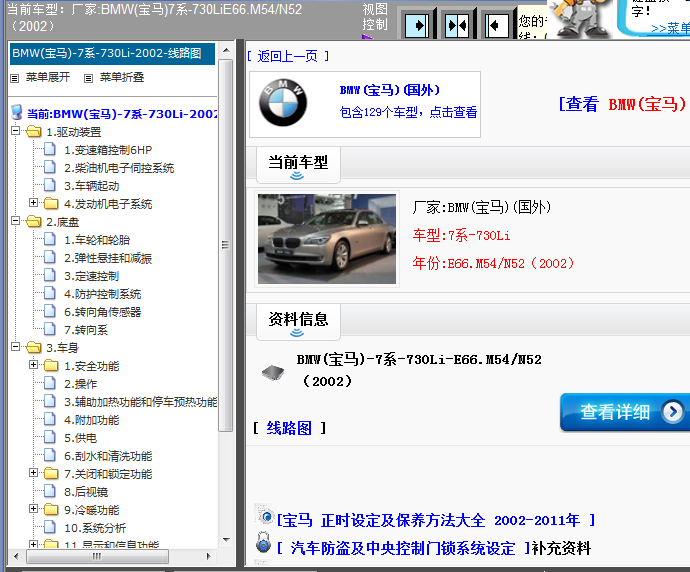Click the converging arrows view control icon
690x572 pixels.
pos(456,26)
